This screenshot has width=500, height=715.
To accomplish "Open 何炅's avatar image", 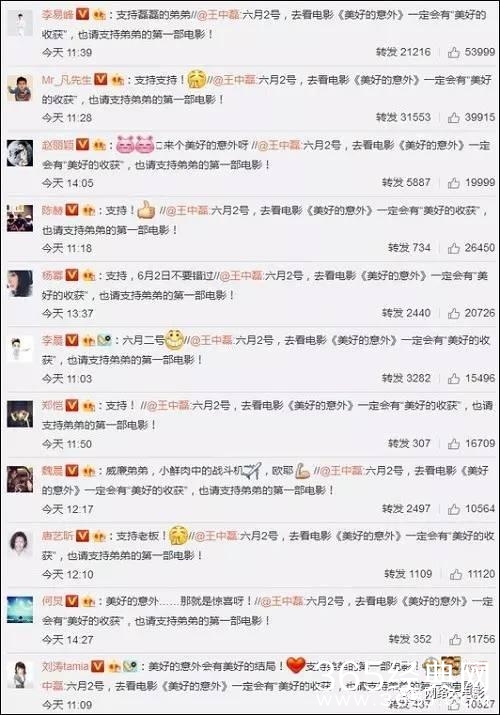I will pos(20,609).
